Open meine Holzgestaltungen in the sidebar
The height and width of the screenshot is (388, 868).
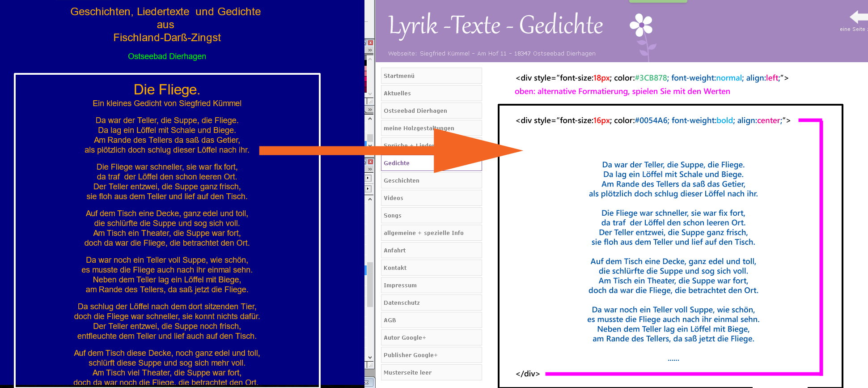pos(431,128)
